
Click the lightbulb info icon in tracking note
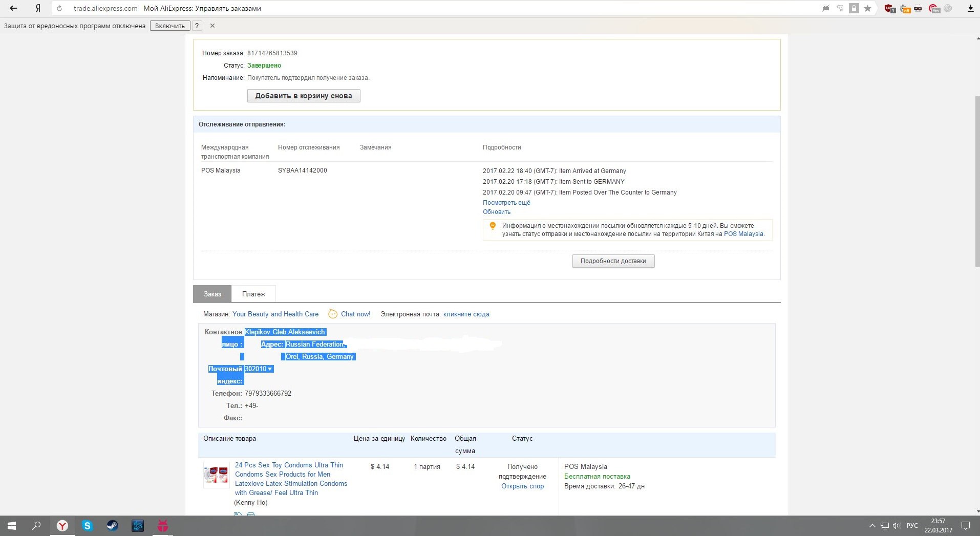pos(493,226)
